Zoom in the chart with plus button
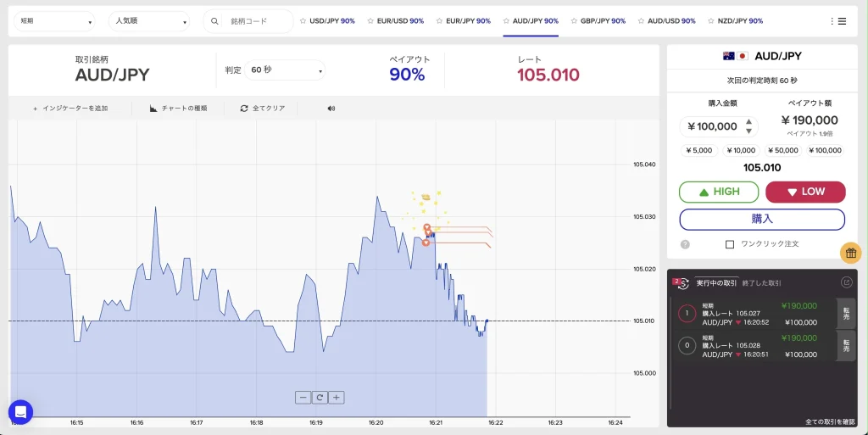The height and width of the screenshot is (435, 868). 337,397
